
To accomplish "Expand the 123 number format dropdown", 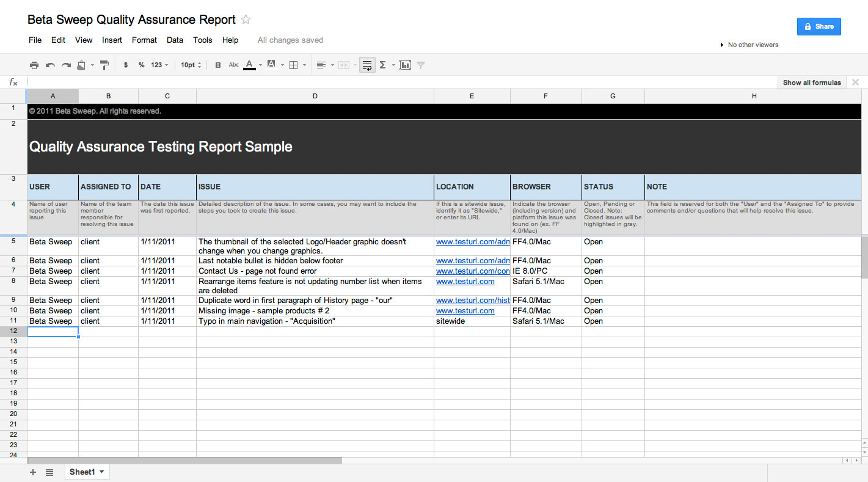I will [159, 65].
